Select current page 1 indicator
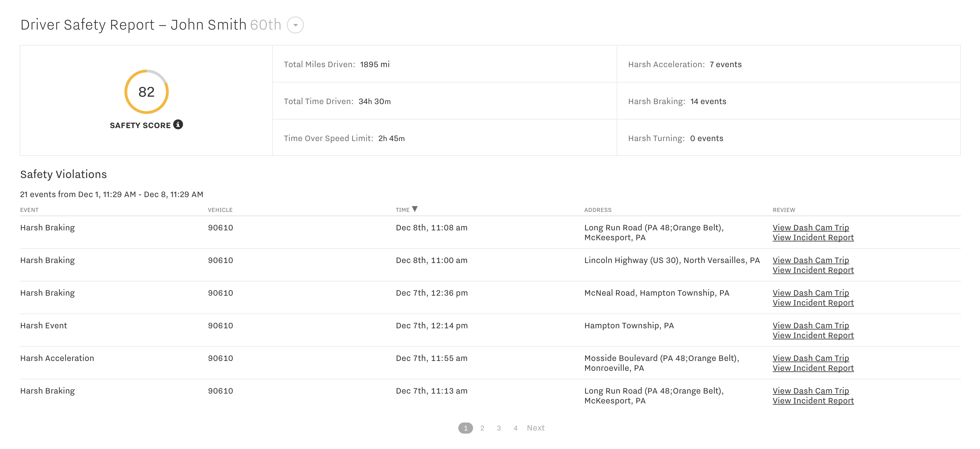 coord(465,428)
